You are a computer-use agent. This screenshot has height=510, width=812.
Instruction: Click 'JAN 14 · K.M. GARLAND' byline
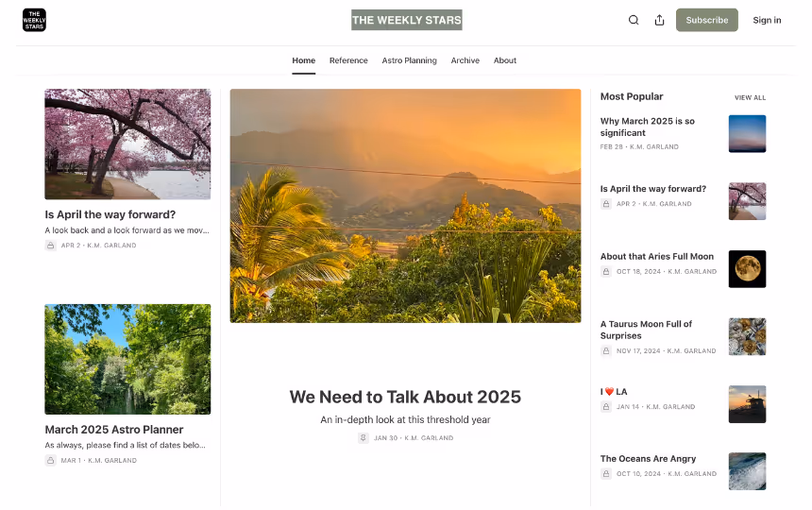pos(655,407)
